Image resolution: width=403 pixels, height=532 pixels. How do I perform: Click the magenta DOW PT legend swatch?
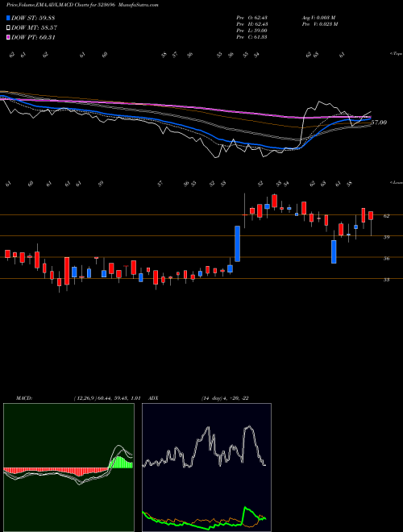click(9, 38)
